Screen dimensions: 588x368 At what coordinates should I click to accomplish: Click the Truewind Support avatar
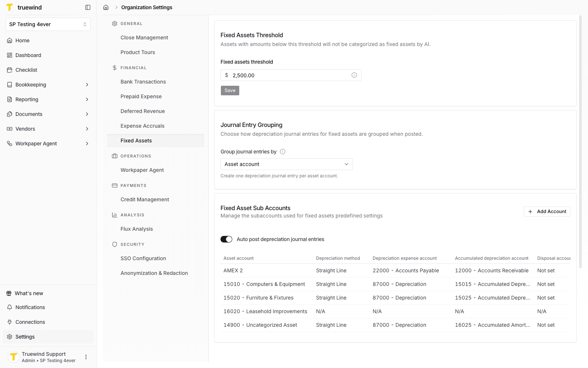pyautogui.click(x=14, y=357)
